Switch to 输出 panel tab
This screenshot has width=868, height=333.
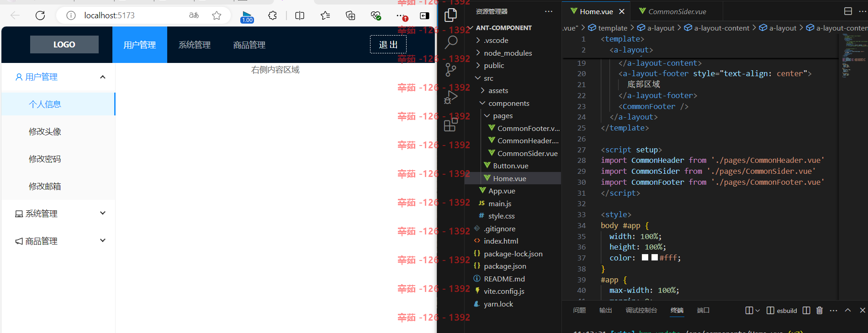pyautogui.click(x=605, y=310)
